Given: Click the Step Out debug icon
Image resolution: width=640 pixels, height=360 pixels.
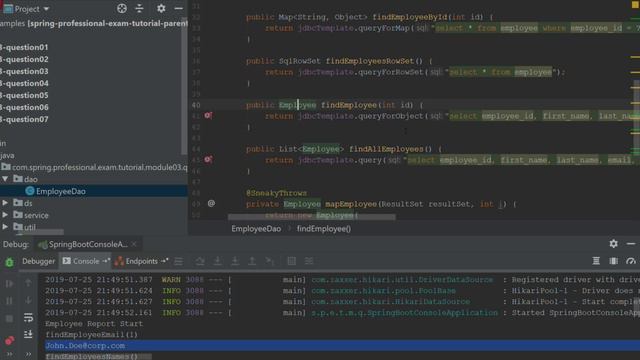Looking at the screenshot, I should coord(252,261).
